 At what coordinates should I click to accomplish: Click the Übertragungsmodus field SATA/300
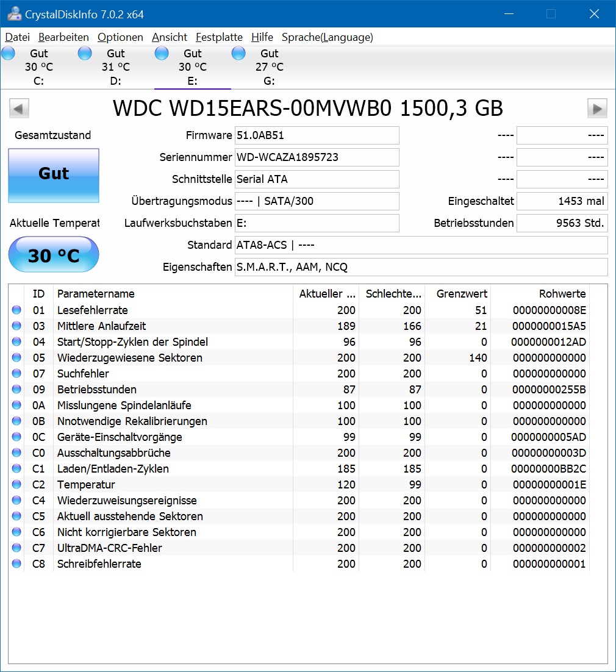[317, 201]
